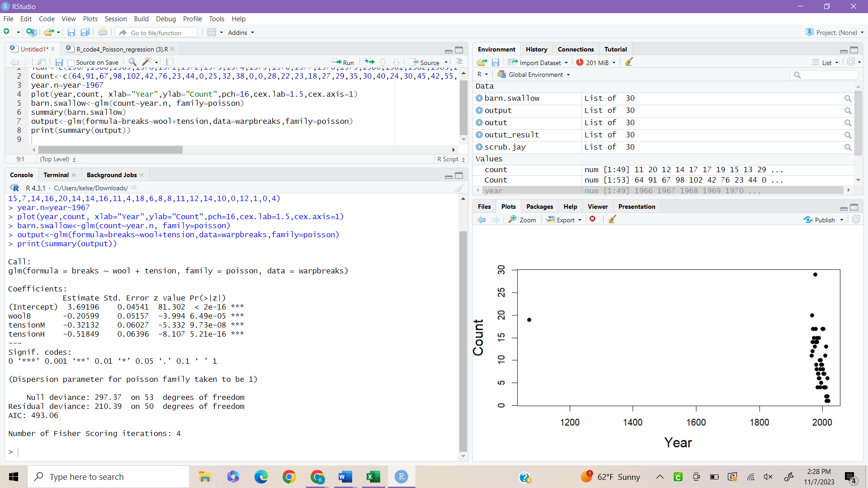Clear environment objects with broom icon

point(628,62)
